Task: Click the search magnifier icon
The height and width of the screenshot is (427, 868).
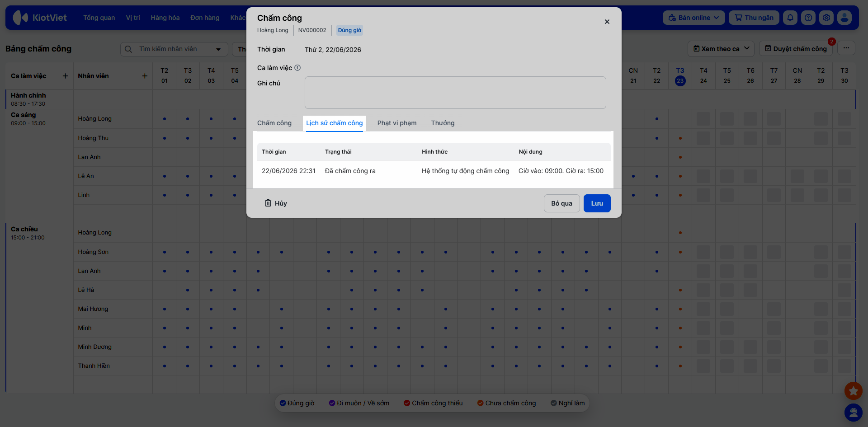Action: 128,49
